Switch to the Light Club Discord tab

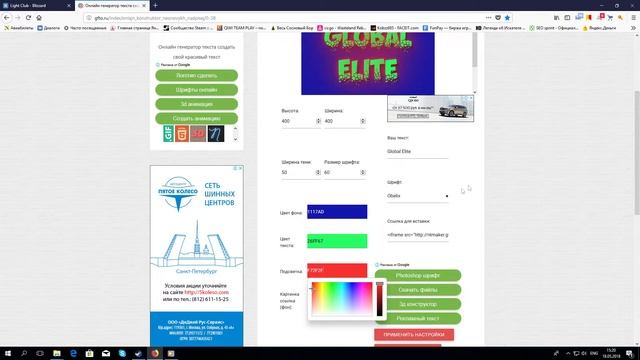pyautogui.click(x=37, y=6)
